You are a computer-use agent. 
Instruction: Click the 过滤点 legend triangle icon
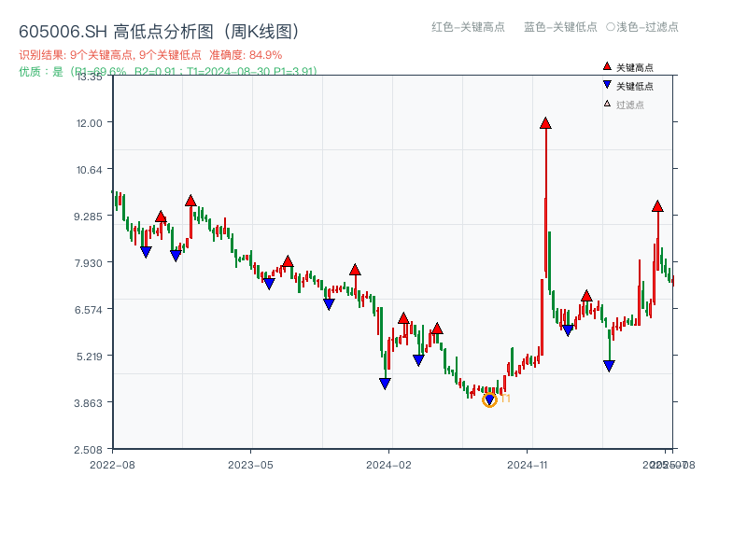point(607,104)
